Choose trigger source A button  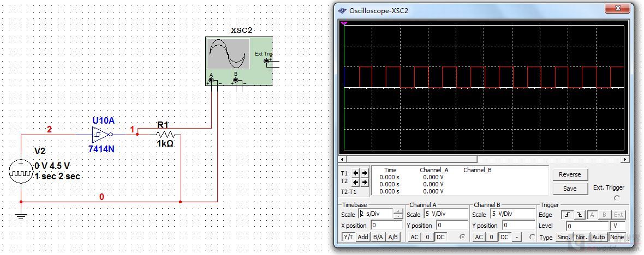click(x=592, y=215)
